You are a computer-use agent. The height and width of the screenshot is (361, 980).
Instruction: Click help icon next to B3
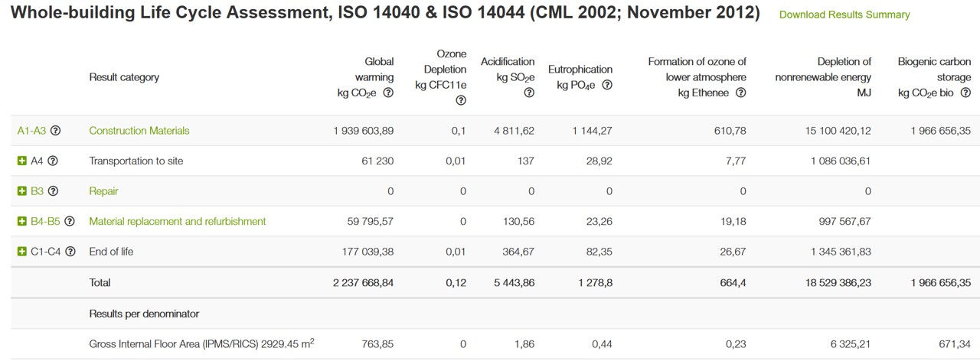pyautogui.click(x=53, y=191)
